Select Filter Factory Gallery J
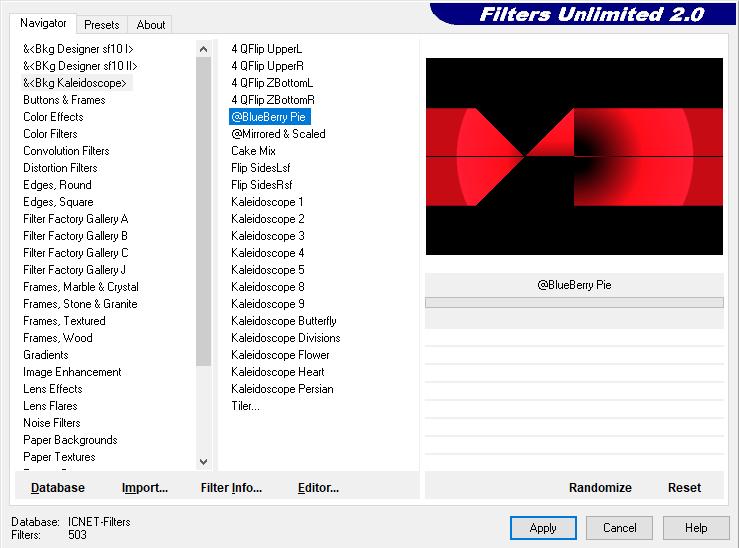739x548 pixels. [x=74, y=270]
